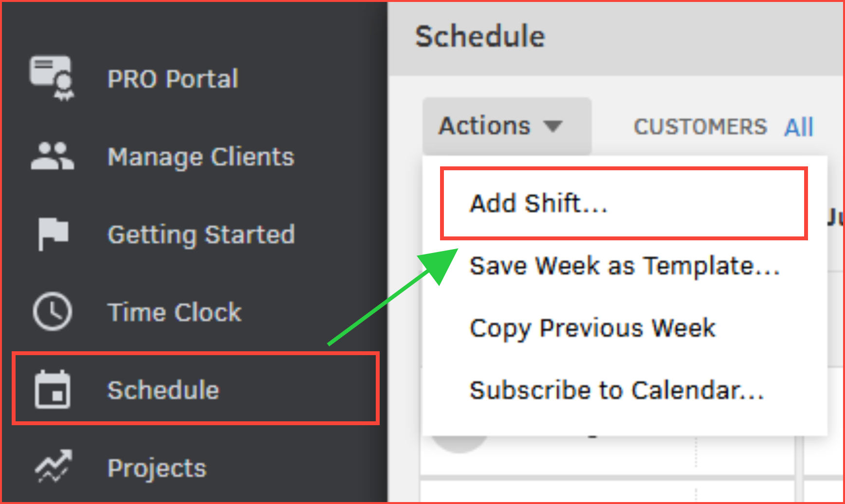Open Schedule in the sidebar

pos(163,390)
